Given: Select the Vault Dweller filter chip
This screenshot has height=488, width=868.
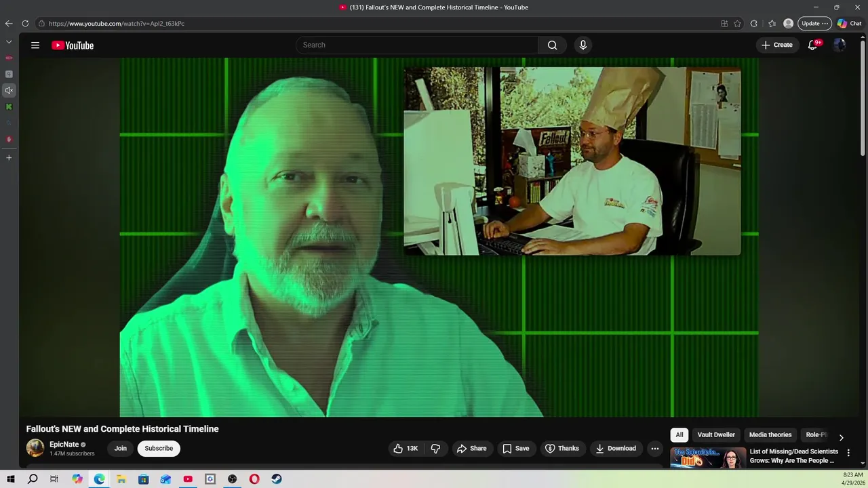Looking at the screenshot, I should coord(716,435).
